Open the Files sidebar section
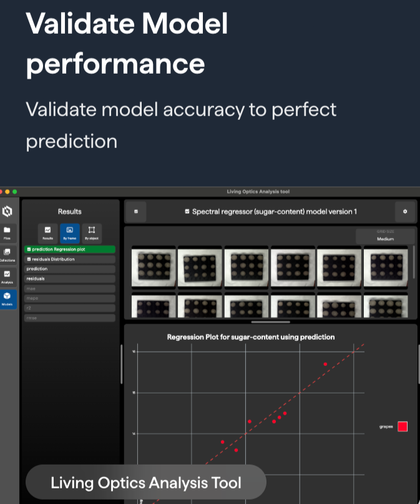This screenshot has height=504, width=420. tap(7, 232)
